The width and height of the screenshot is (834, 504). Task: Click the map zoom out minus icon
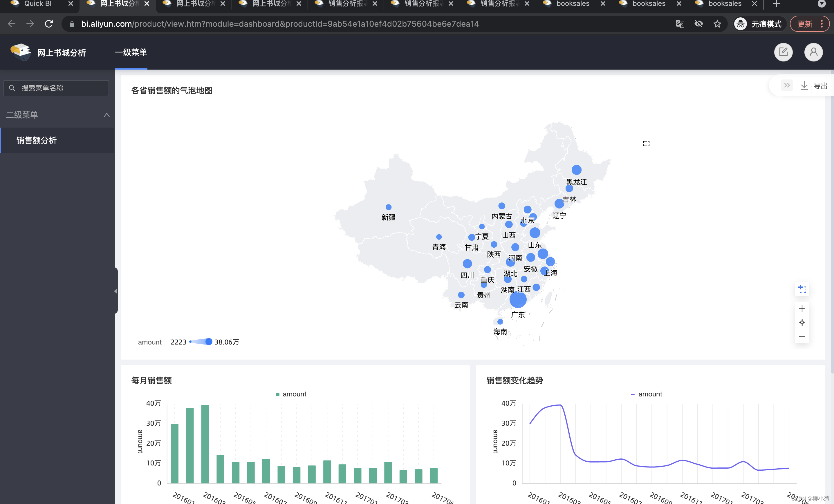click(x=801, y=336)
